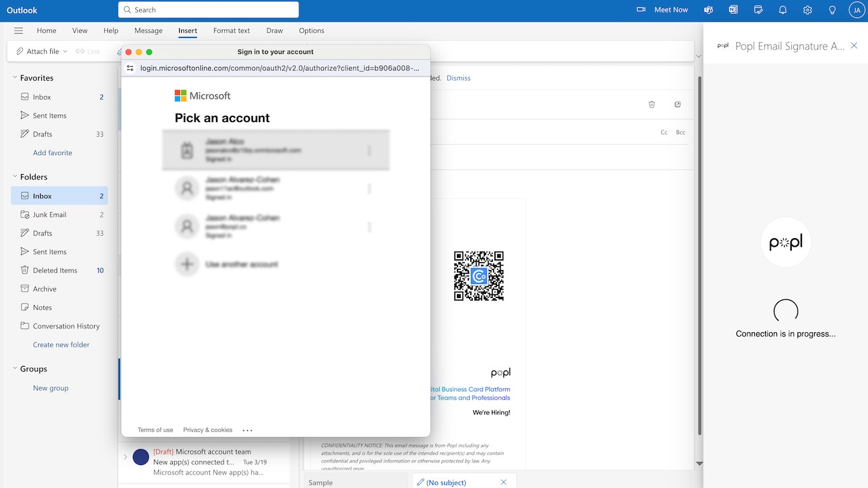Click the Notes folder icon
This screenshot has width=868, height=488.
click(25, 308)
